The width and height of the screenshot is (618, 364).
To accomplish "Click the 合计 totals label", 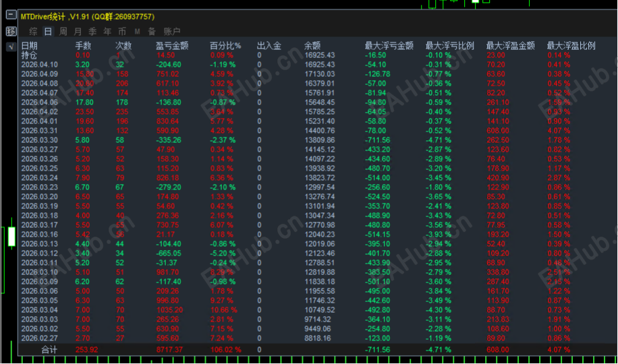I will [x=49, y=350].
